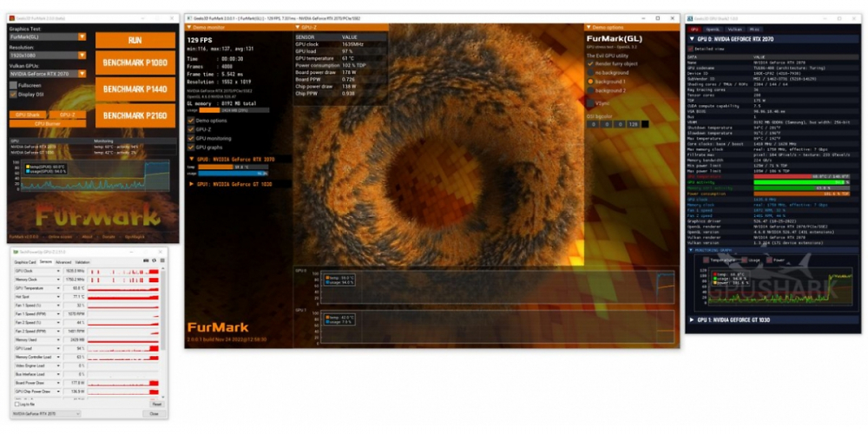Open Online scores link in FurMark footer
The image size is (868, 434).
tap(59, 237)
